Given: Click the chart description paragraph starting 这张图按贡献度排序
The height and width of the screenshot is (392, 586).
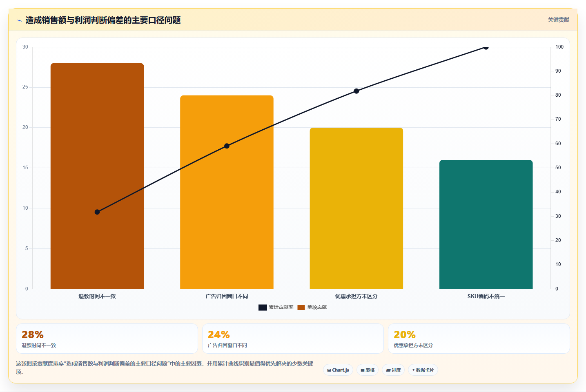Looking at the screenshot, I should pyautogui.click(x=165, y=368).
